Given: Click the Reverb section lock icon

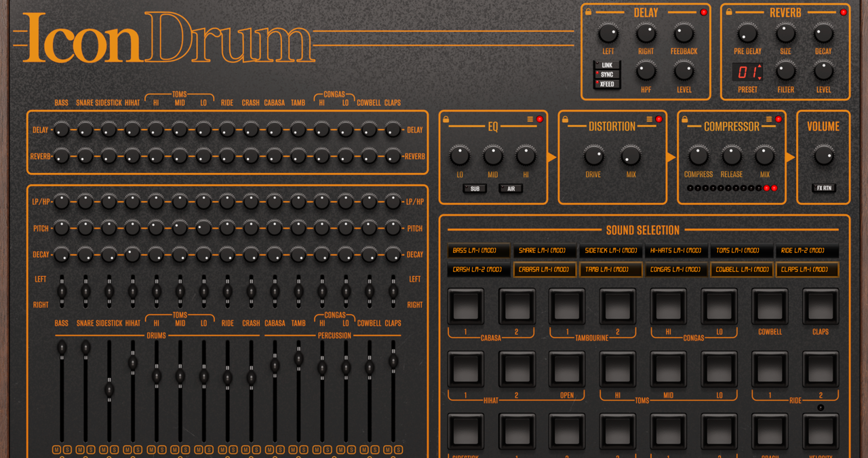Looking at the screenshot, I should pos(729,12).
